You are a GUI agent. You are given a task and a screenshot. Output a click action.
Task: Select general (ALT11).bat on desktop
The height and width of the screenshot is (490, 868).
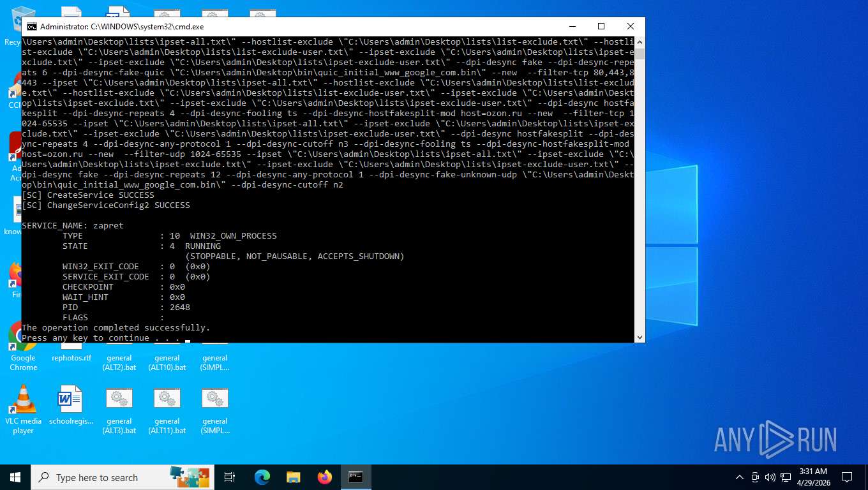167,410
